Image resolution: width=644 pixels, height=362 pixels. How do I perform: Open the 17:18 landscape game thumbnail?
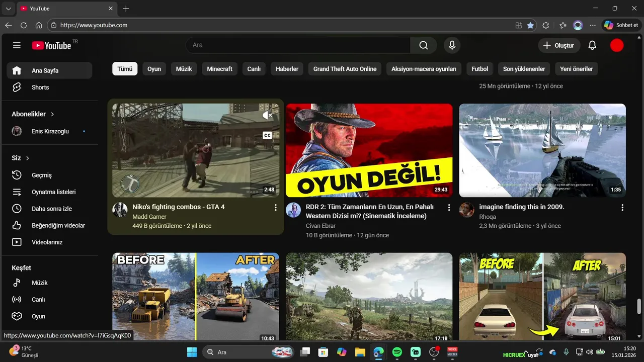click(369, 297)
